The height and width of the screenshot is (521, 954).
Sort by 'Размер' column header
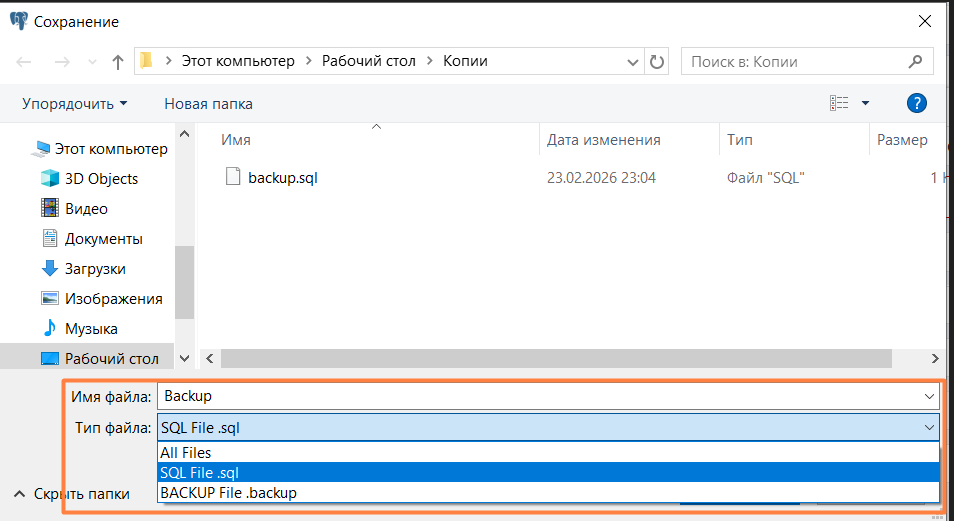click(x=902, y=140)
